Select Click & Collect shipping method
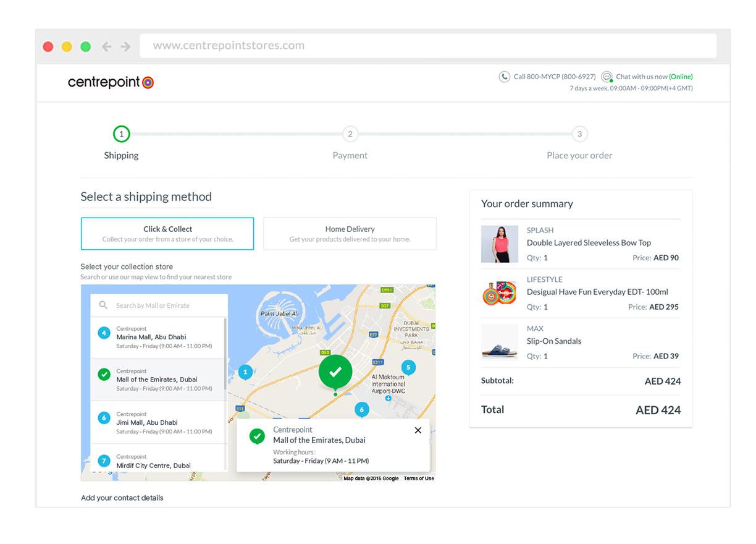The height and width of the screenshot is (544, 756). pos(167,233)
